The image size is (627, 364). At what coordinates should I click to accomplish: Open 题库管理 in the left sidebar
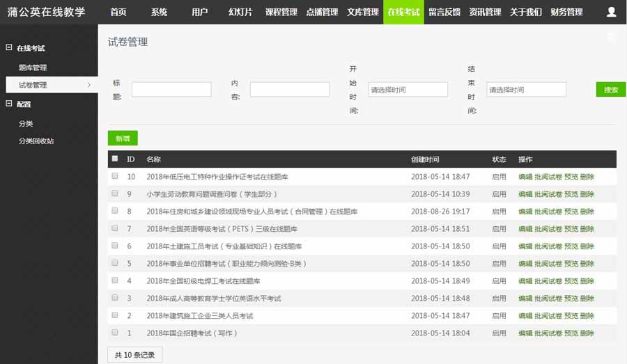coord(33,68)
